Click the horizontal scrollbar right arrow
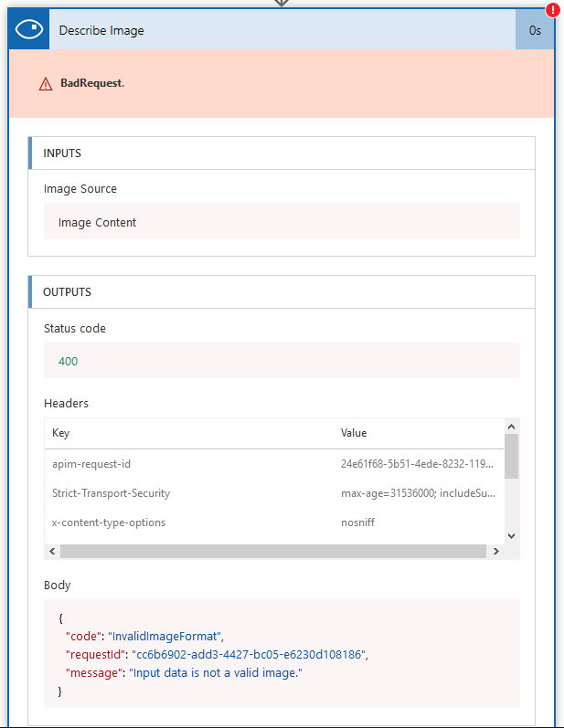This screenshot has height=728, width=564. pos(495,552)
